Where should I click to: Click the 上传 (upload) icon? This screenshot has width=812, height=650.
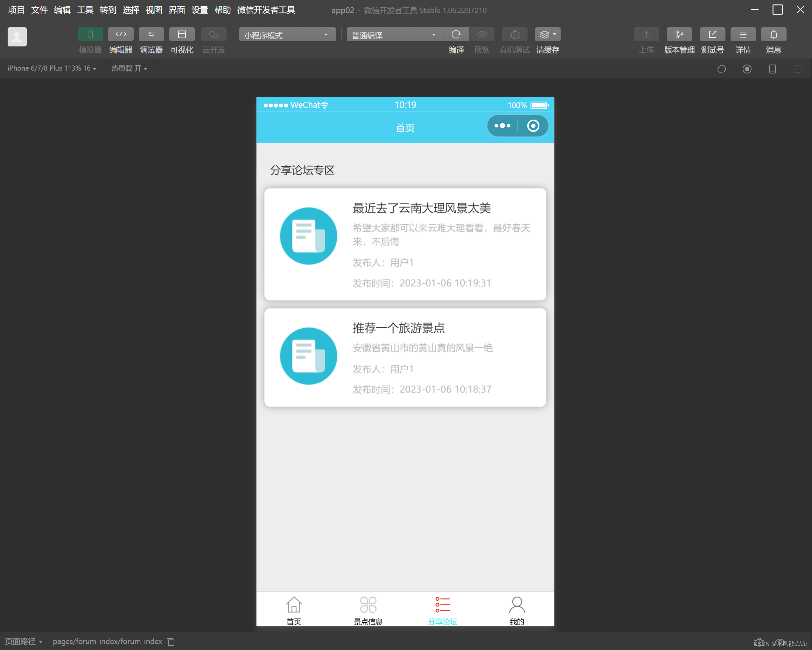pyautogui.click(x=646, y=34)
